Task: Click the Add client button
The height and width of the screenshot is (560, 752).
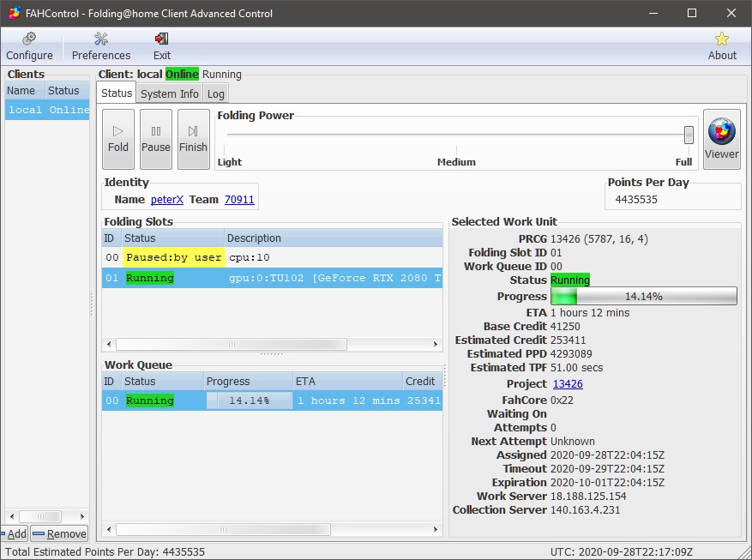Action: click(x=15, y=533)
